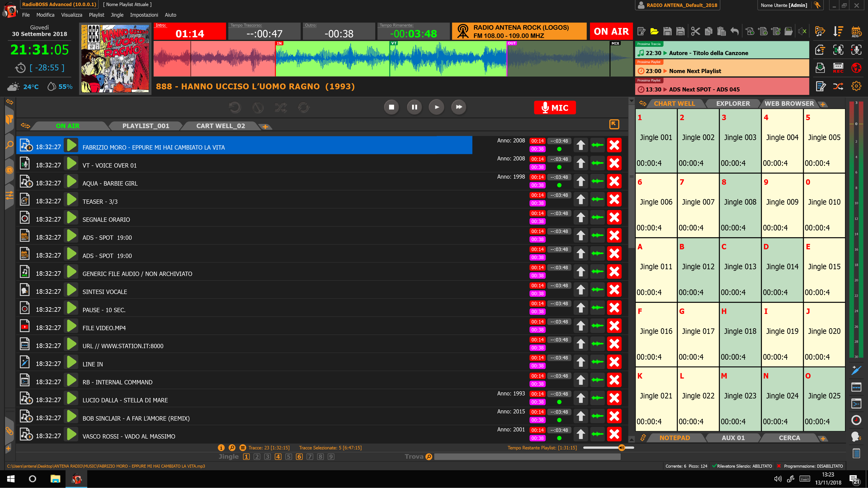Click the info icon in playlist status bar
Viewport: 868px width, 488px height.
(221, 448)
